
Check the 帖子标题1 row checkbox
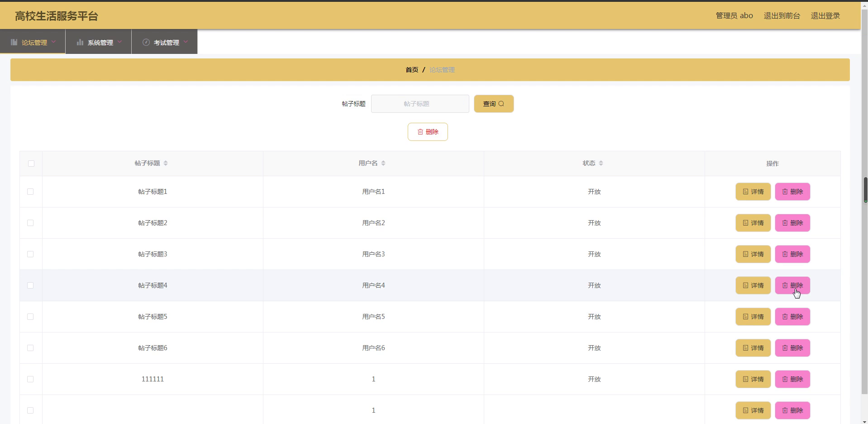pyautogui.click(x=30, y=192)
